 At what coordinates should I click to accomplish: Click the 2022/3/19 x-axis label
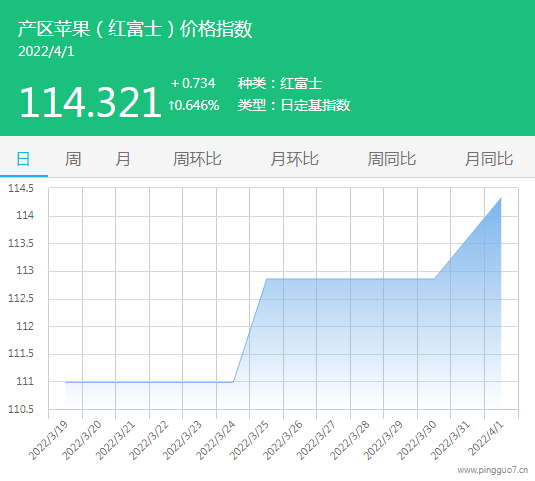coord(48,440)
